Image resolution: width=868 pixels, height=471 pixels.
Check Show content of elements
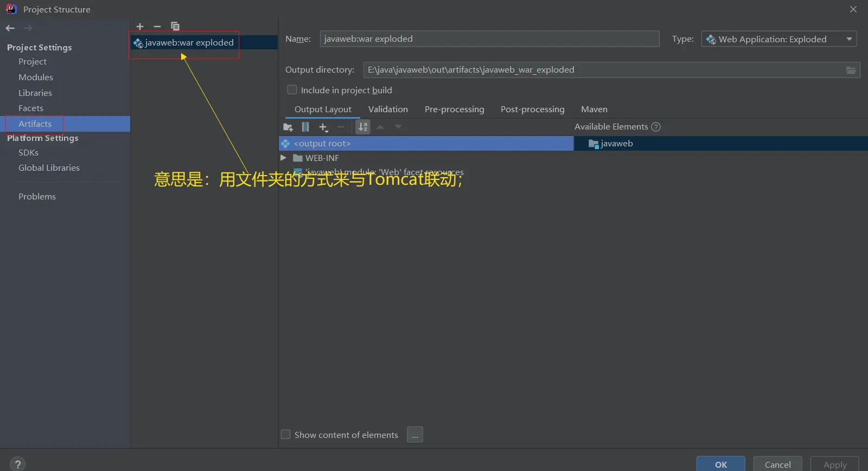coord(286,435)
